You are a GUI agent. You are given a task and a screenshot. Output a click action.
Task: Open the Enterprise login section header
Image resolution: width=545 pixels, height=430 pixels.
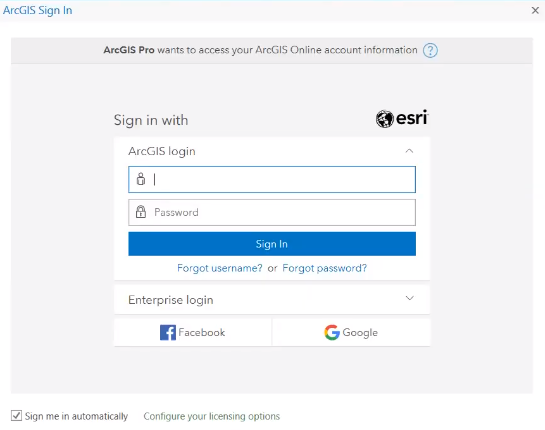click(x=272, y=300)
